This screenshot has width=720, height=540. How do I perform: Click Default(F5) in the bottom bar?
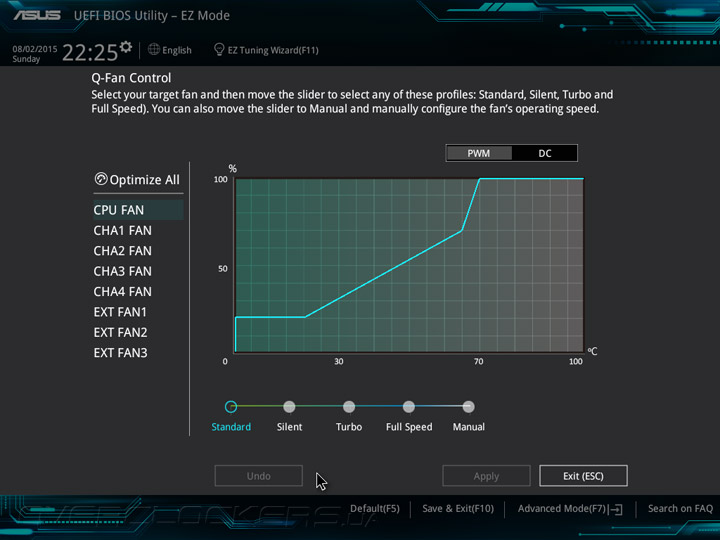[x=375, y=509]
